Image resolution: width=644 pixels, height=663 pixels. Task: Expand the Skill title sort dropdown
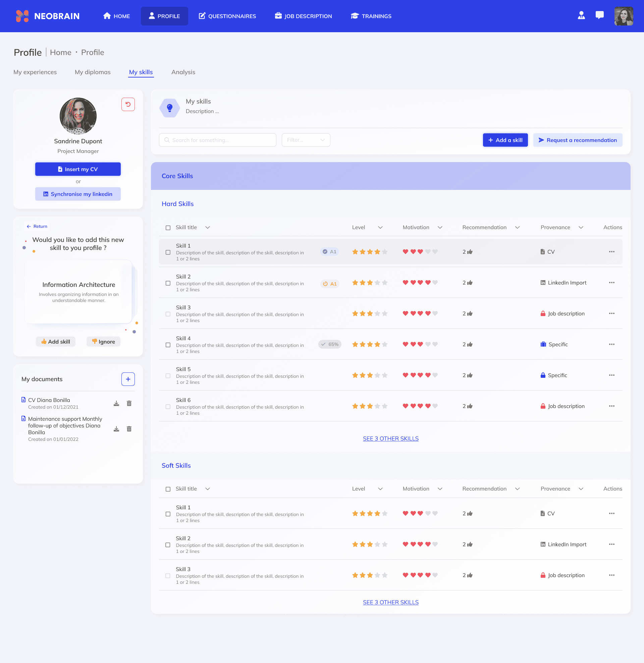[x=208, y=227]
